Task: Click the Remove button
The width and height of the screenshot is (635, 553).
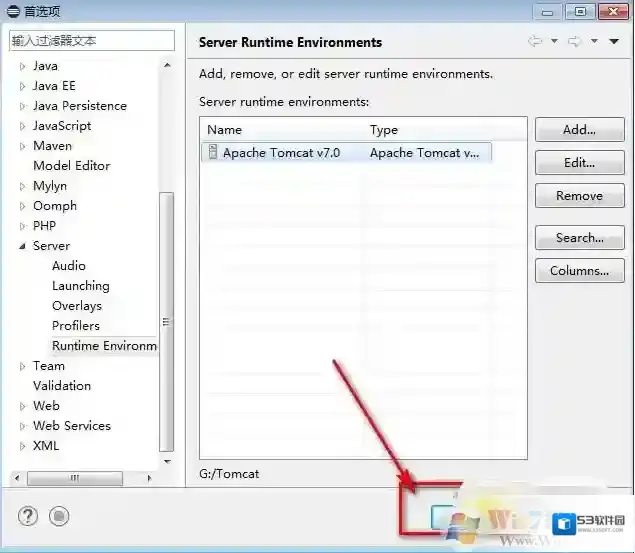Action: (579, 196)
